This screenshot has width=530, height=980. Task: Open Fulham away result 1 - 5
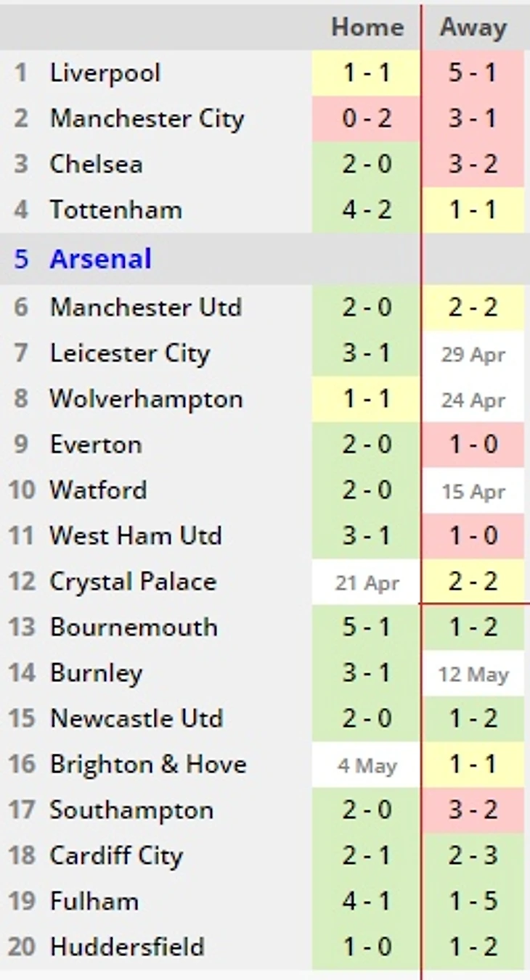pyautogui.click(x=473, y=902)
